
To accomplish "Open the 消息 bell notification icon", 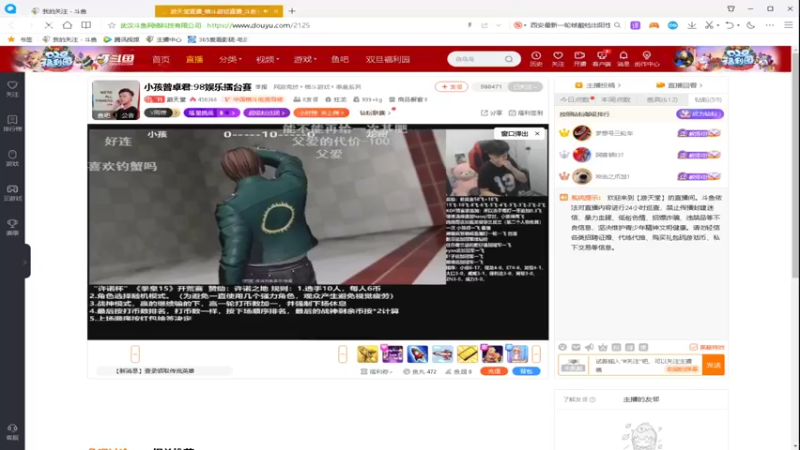I will (x=623, y=59).
